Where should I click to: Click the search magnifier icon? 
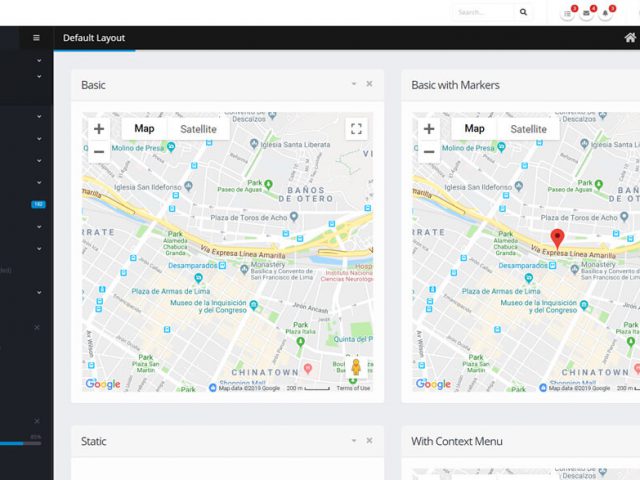coord(523,12)
